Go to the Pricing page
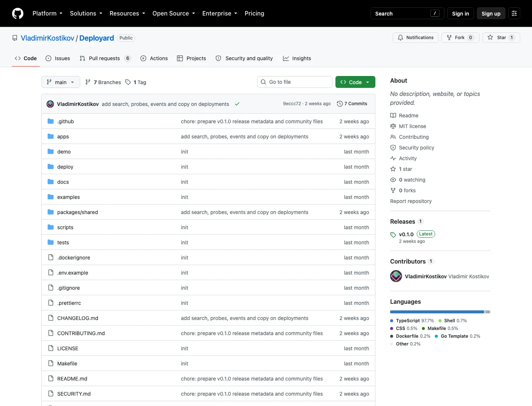 tap(255, 13)
